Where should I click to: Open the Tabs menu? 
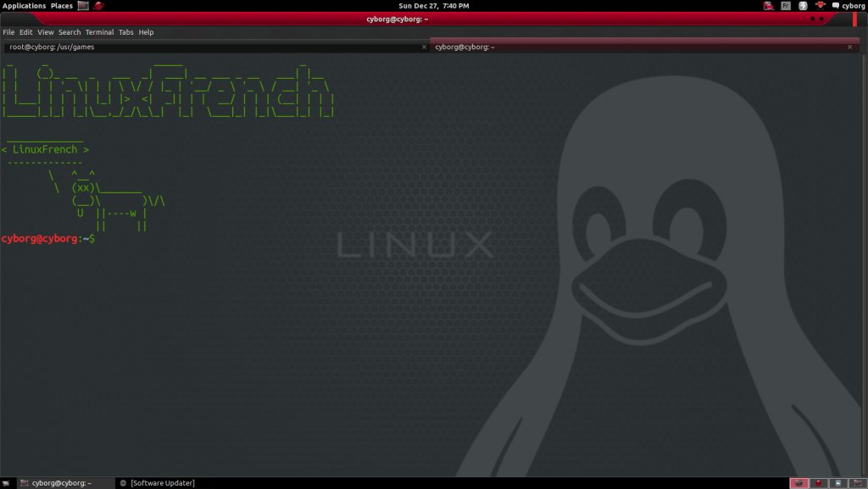pos(126,32)
